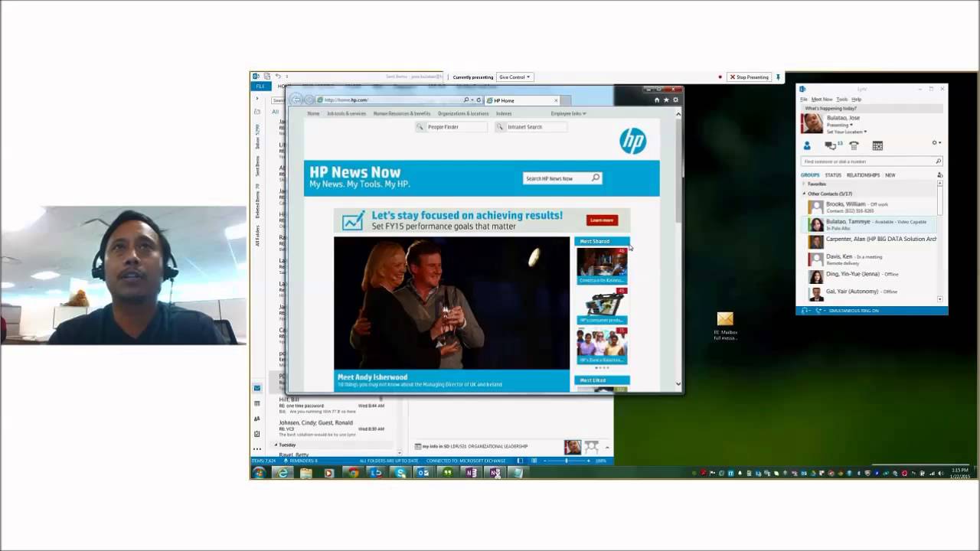The height and width of the screenshot is (551, 980).
Task: Open Human Resources & benefits link
Action: coord(402,113)
